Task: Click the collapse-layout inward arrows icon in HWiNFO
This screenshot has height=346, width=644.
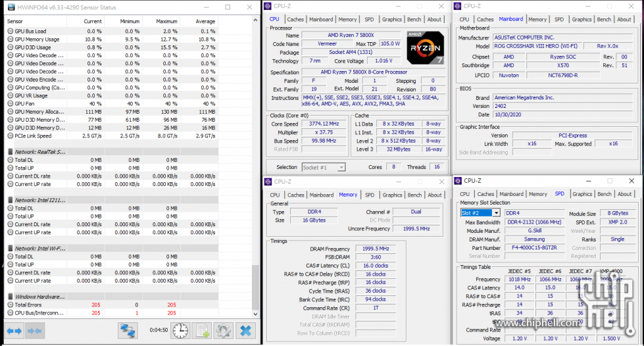Action: tap(34, 331)
